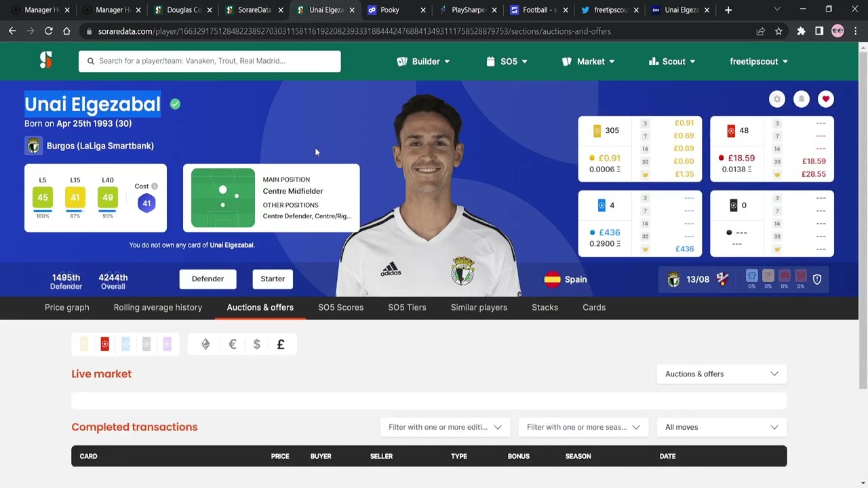868x488 pixels.
Task: Click the crown icon in Limited price card
Action: pyautogui.click(x=645, y=174)
